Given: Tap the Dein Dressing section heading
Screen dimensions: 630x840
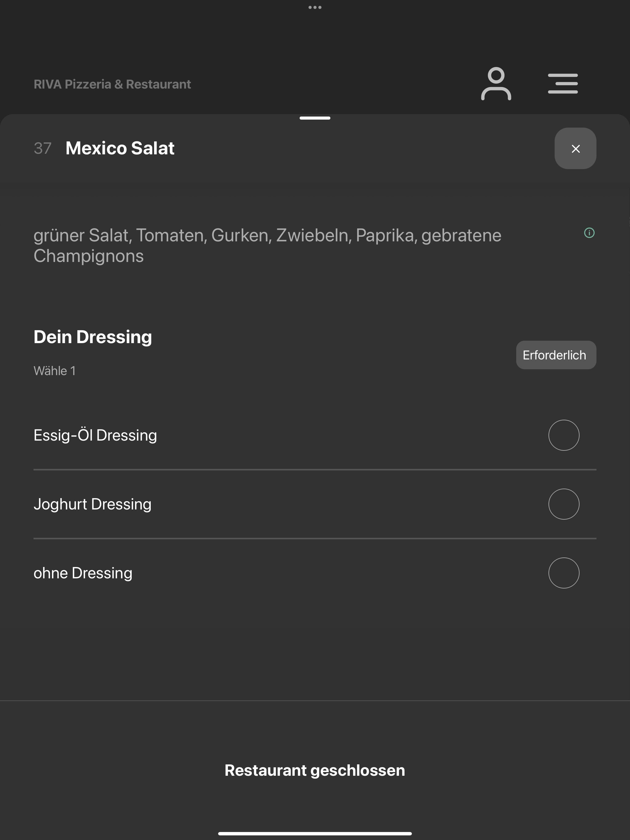Looking at the screenshot, I should click(93, 337).
